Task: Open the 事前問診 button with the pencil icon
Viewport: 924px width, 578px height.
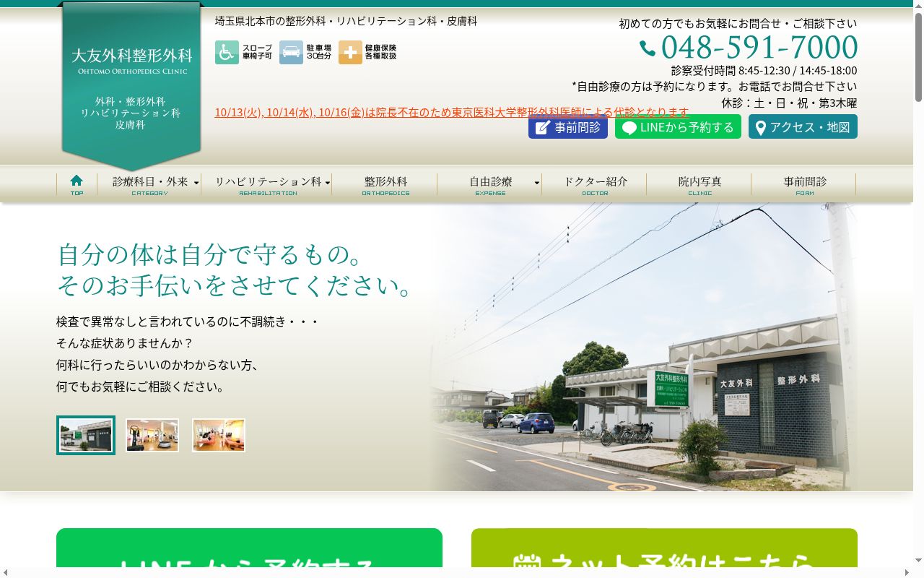Action: pyautogui.click(x=568, y=126)
